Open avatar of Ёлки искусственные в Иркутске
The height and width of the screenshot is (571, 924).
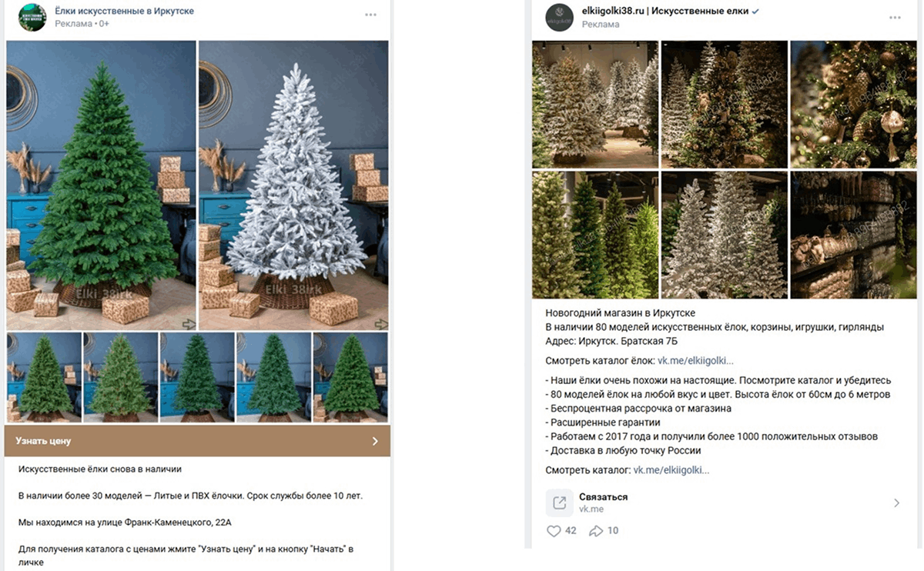(32, 17)
